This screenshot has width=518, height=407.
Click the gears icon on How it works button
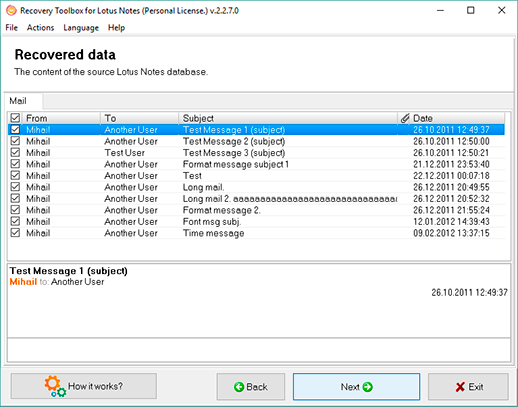pyautogui.click(x=55, y=386)
